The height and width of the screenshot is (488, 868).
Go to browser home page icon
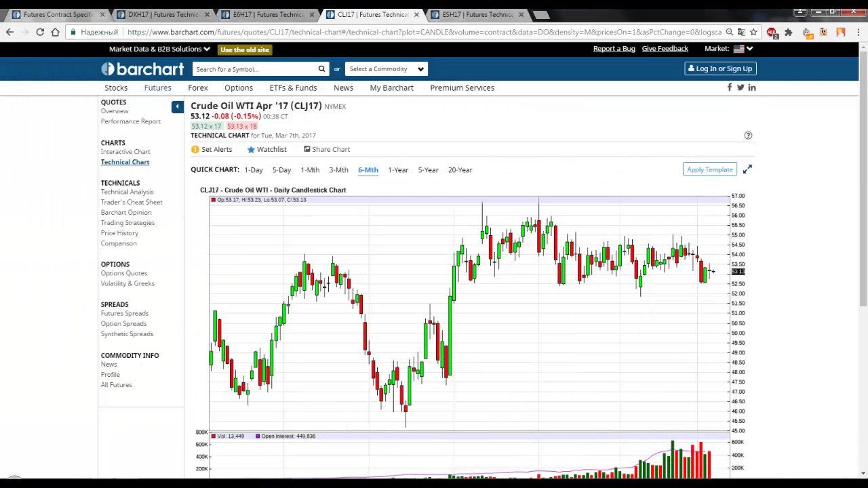pyautogui.click(x=55, y=32)
